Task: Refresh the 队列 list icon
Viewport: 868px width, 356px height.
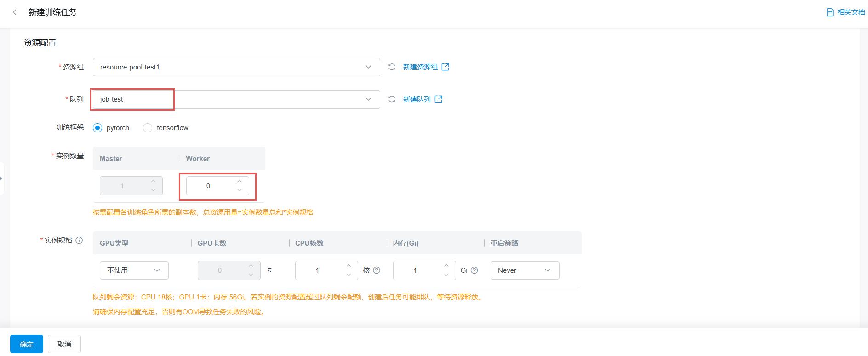Action: [x=392, y=99]
